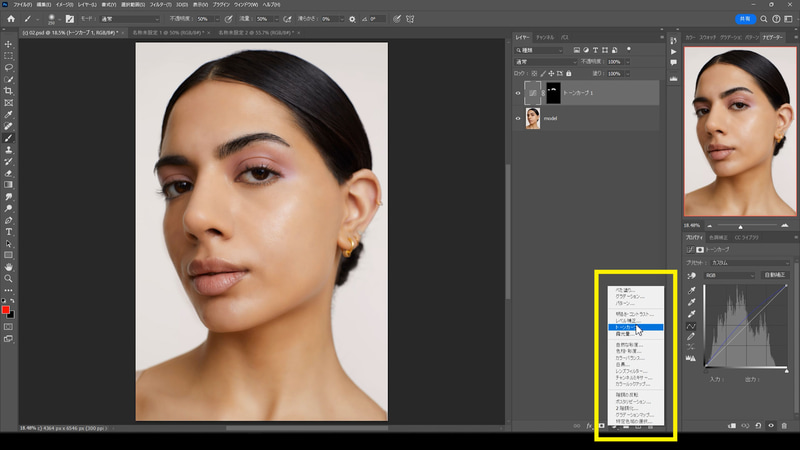Toggle curves adjustment visibility in Properties panel
800x450 pixels.
point(770,425)
